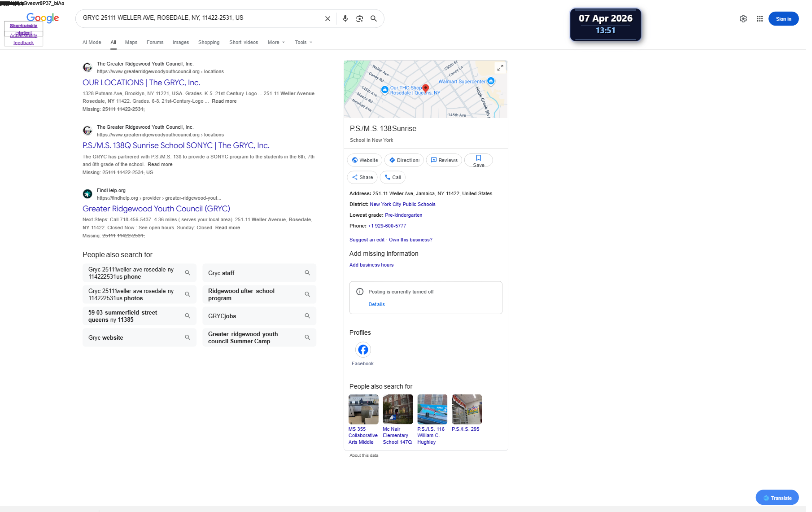The width and height of the screenshot is (812, 512).
Task: Click the Translate button
Action: (777, 498)
